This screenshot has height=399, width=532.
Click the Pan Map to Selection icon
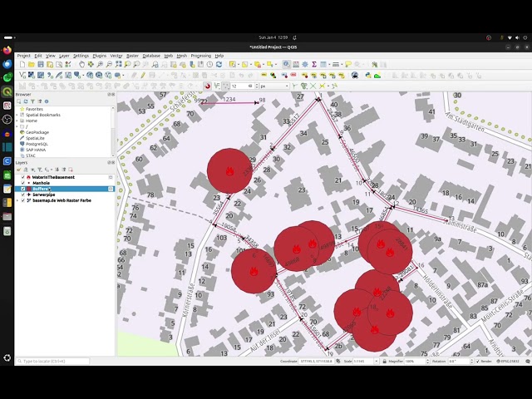coord(91,65)
